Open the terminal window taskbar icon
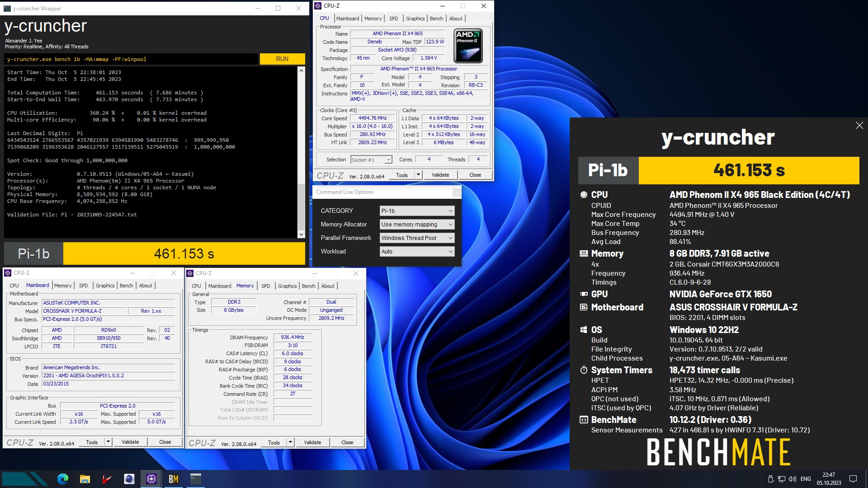This screenshot has height=488, width=868. [x=196, y=479]
